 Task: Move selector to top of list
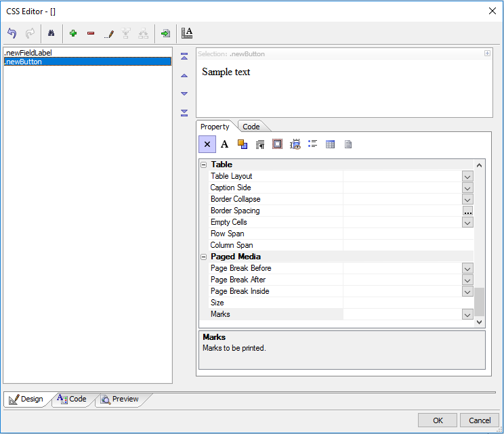(x=184, y=57)
